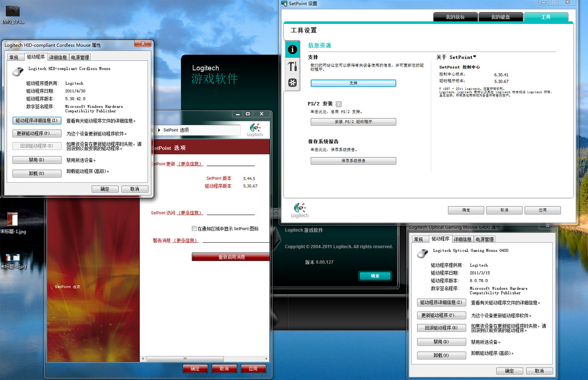Toggle 在通知区域中显示 SetPoint 图标 checkbox

pos(194,228)
